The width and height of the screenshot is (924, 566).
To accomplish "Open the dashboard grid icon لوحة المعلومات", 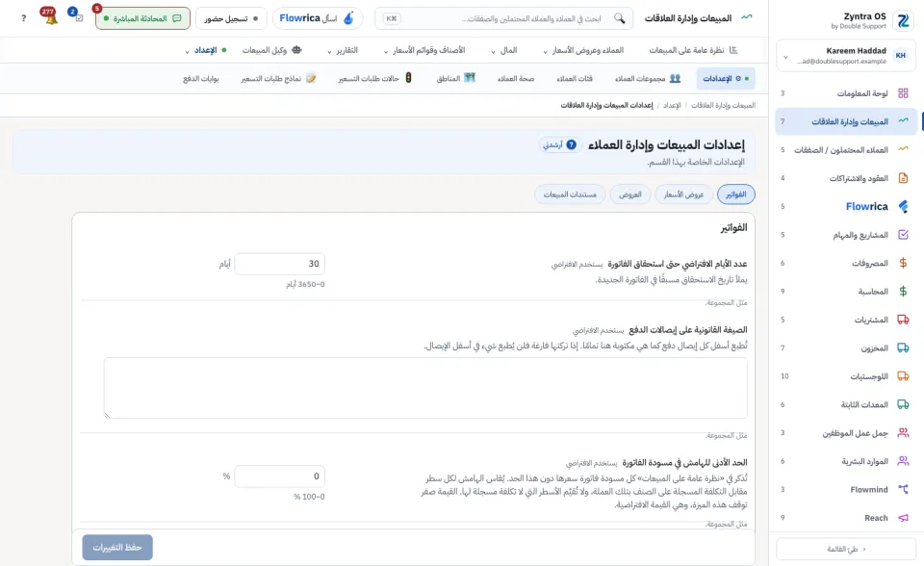I will [x=903, y=93].
